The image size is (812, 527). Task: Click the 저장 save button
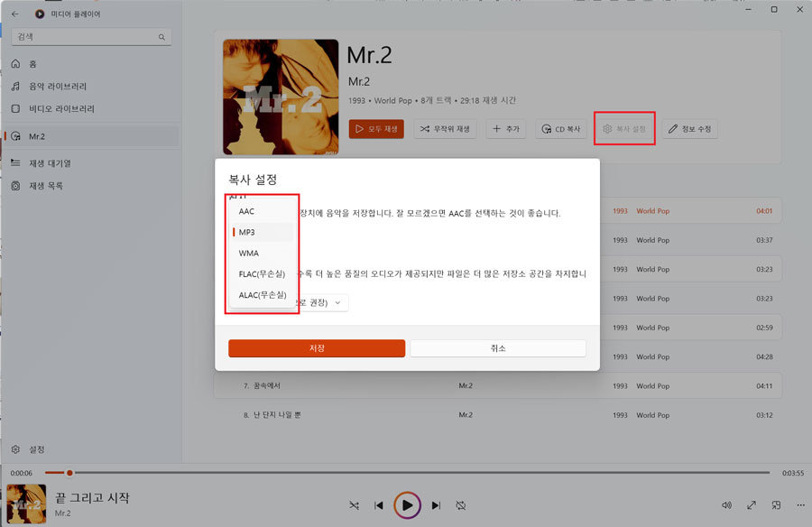tap(317, 348)
